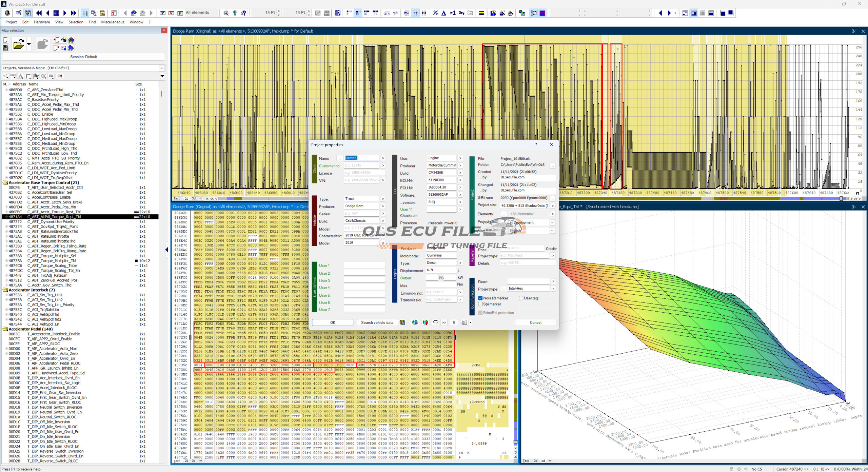Toggle the Noread marker checkbox
The width and height of the screenshot is (868, 472).
click(x=480, y=298)
